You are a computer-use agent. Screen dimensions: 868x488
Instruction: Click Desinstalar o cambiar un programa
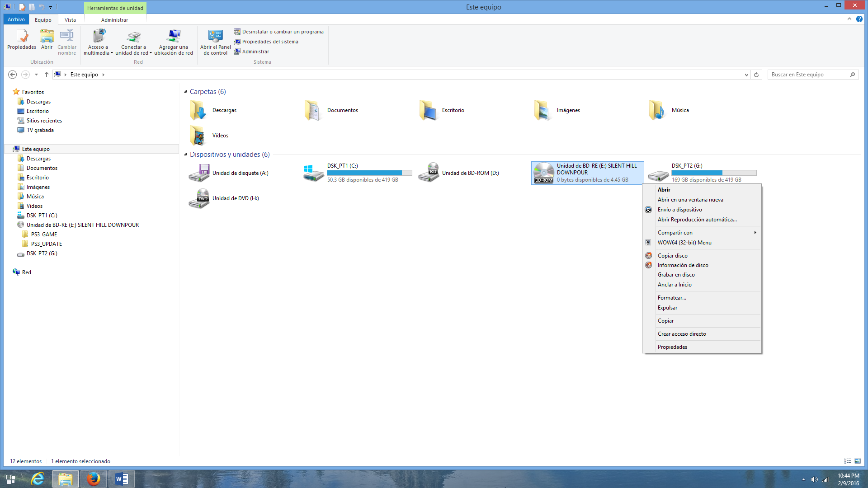click(283, 32)
